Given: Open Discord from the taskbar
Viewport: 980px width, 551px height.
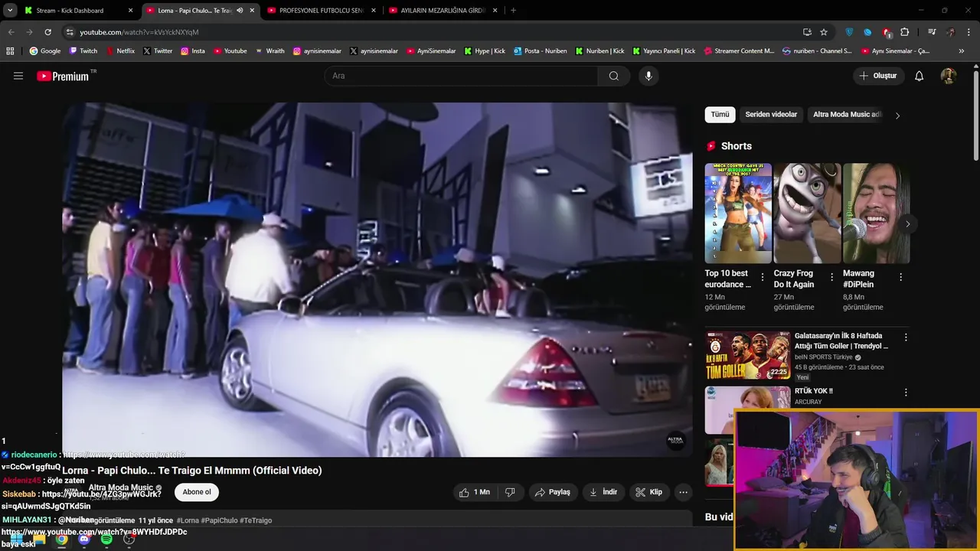Looking at the screenshot, I should (84, 540).
